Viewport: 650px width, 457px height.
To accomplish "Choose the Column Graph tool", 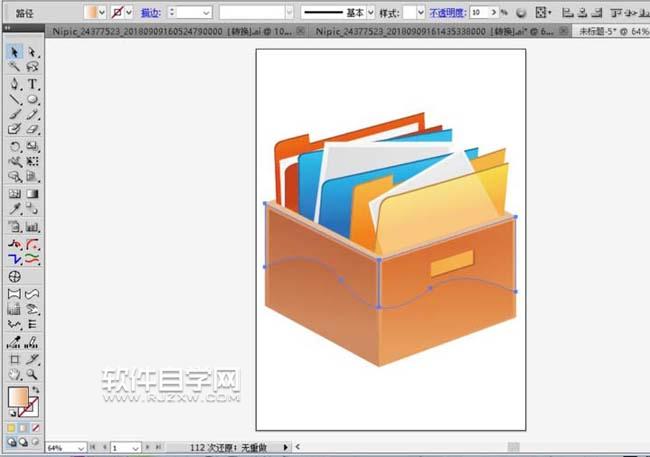I will [x=32, y=226].
